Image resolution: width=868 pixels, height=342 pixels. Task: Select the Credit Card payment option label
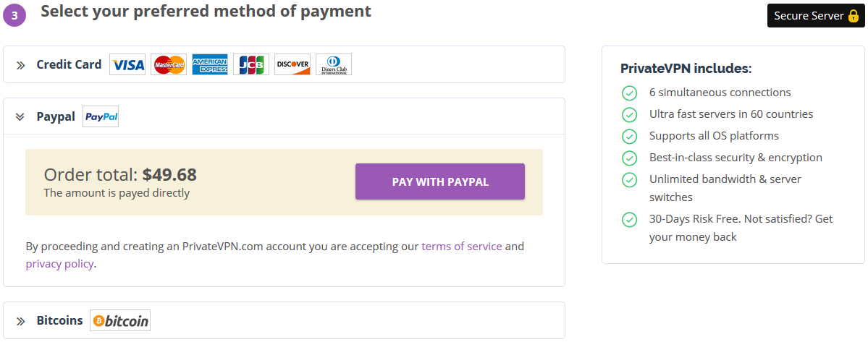tap(69, 64)
